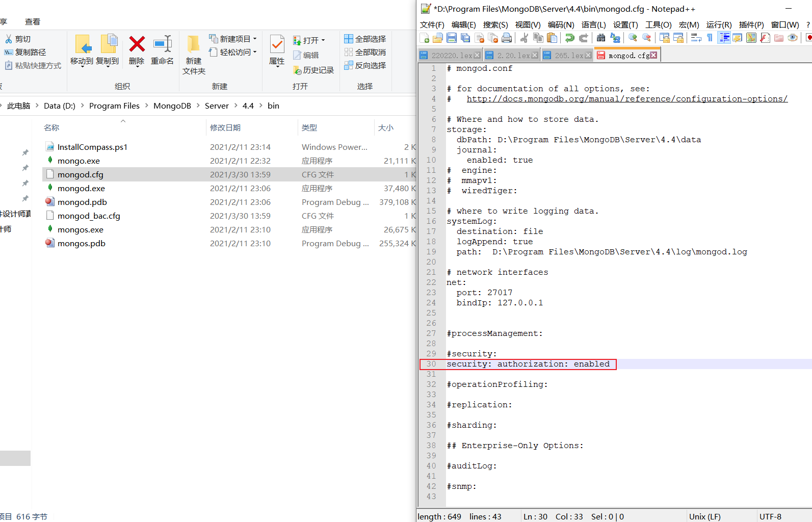Click the Zoom In magnifier icon
Screen dimensions: 812x522
click(x=633, y=38)
